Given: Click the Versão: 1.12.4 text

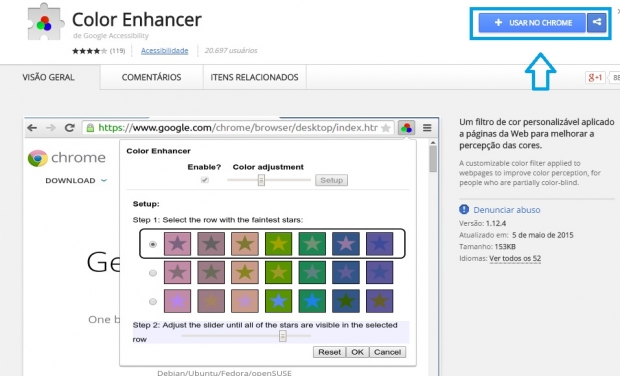Looking at the screenshot, I should pyautogui.click(x=482, y=223).
